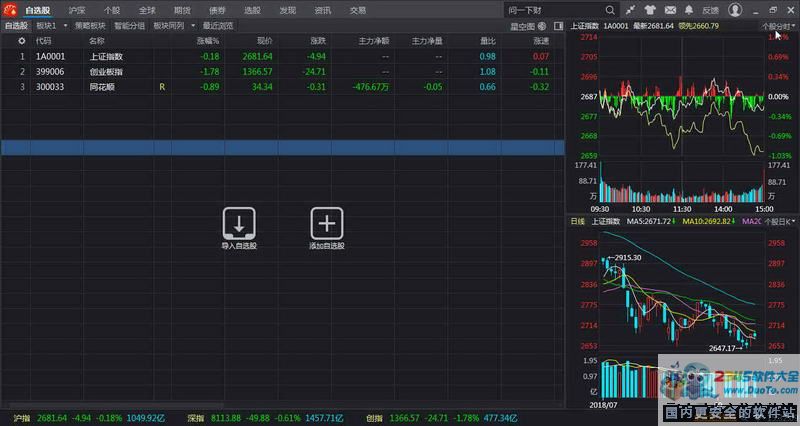800x426 pixels.
Task: Toggle the side panel layout icon
Action: (555, 25)
